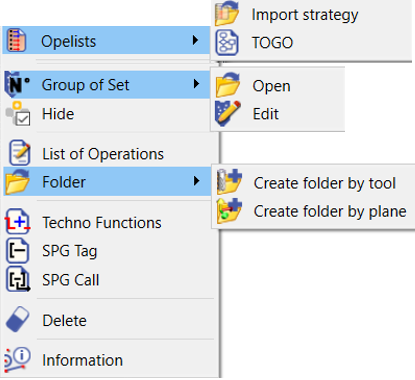This screenshot has height=380, width=415.
Task: Click the Hide icon with checkbox
Action: [18, 114]
